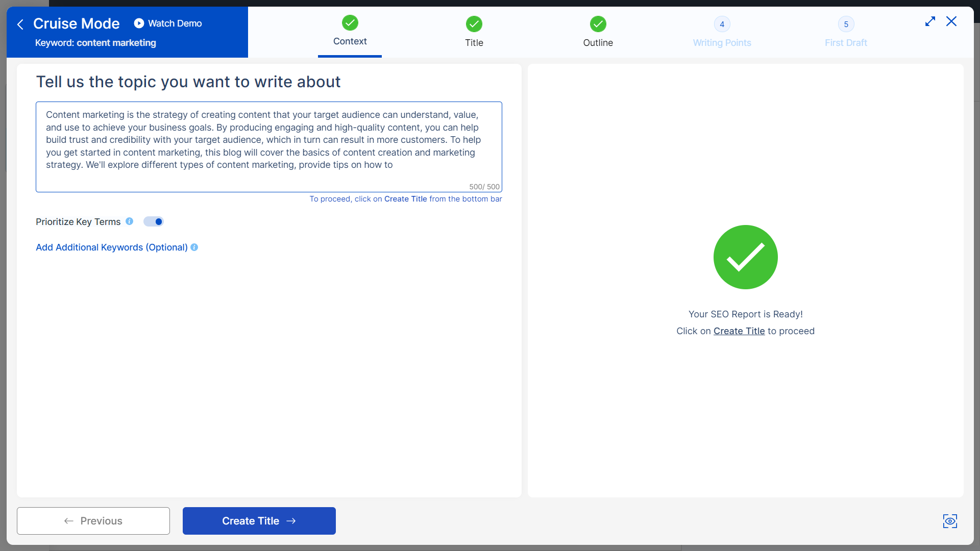Click the Context step checkmark icon
980x551 pixels.
350,23
